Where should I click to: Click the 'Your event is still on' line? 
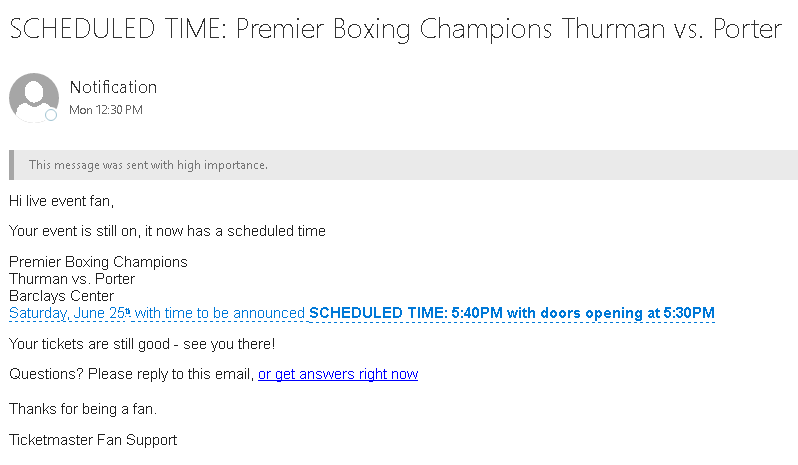click(x=167, y=231)
